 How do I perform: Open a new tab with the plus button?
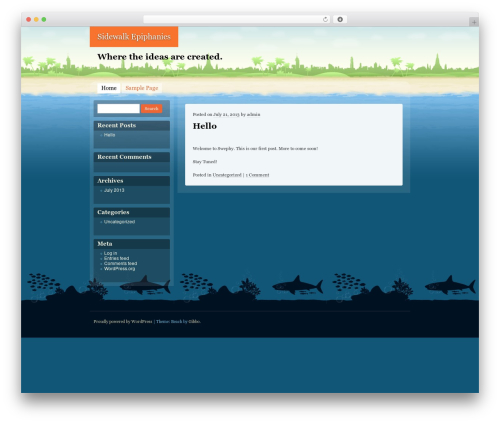474,22
